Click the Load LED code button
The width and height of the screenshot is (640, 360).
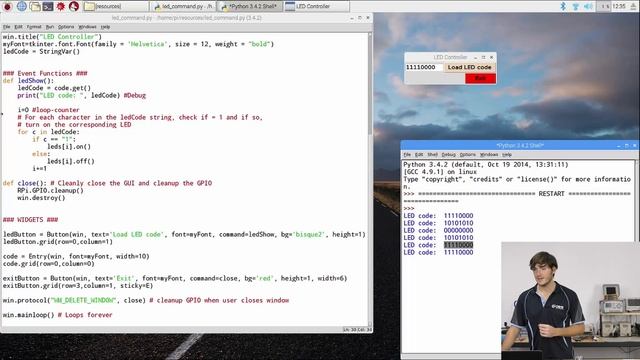point(469,67)
